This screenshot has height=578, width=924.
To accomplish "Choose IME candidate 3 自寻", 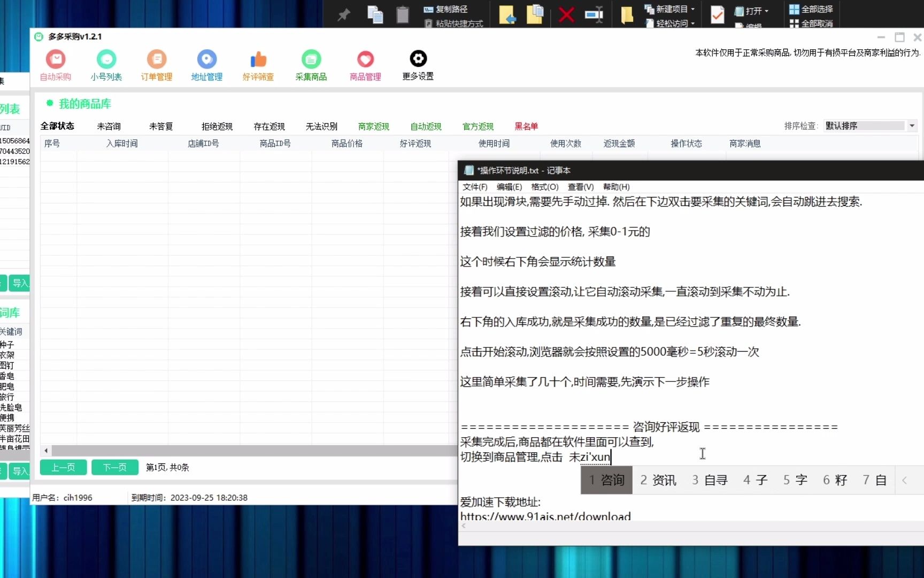I will 710,480.
